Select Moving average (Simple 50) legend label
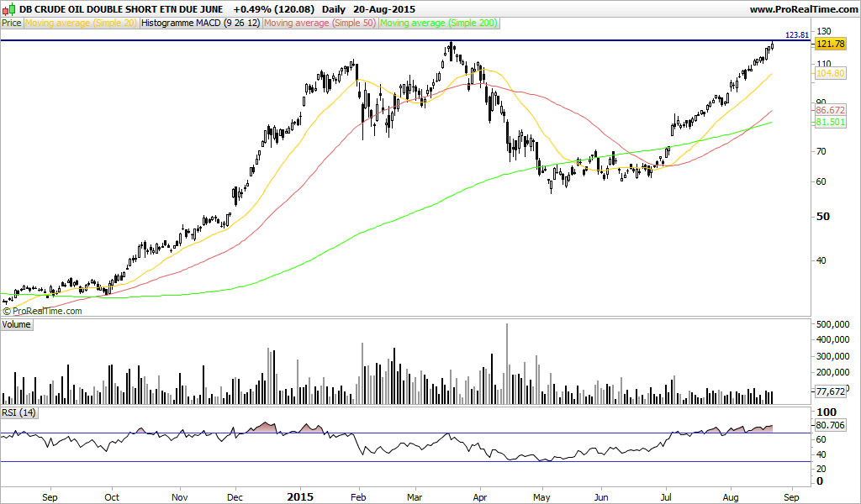Viewport: 861px width, 504px height. (x=320, y=23)
